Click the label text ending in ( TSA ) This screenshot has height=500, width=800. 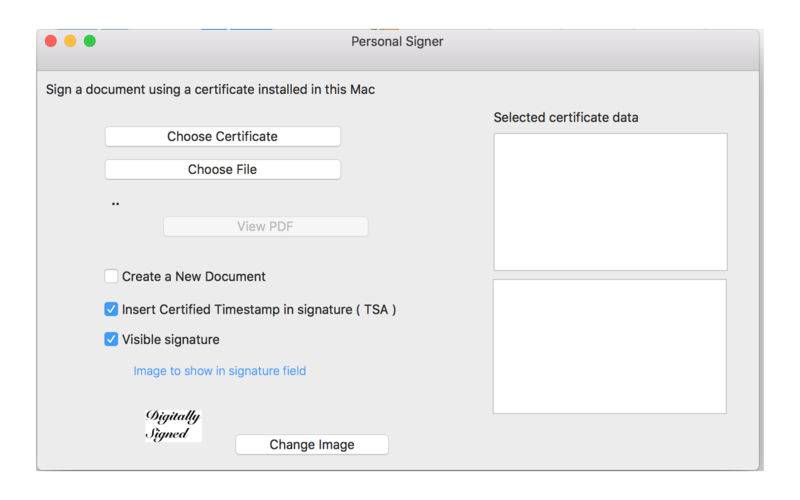pos(259,310)
